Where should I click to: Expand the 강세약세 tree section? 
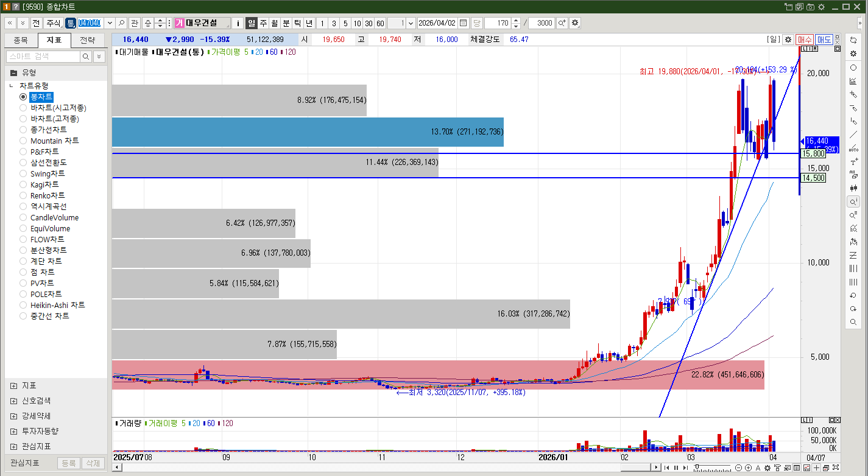pyautogui.click(x=13, y=416)
